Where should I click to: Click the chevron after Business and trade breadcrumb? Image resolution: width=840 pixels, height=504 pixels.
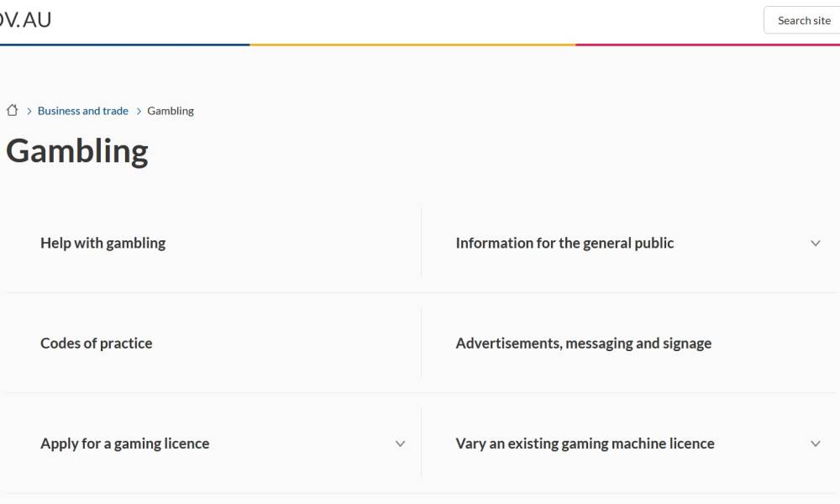[x=139, y=111]
